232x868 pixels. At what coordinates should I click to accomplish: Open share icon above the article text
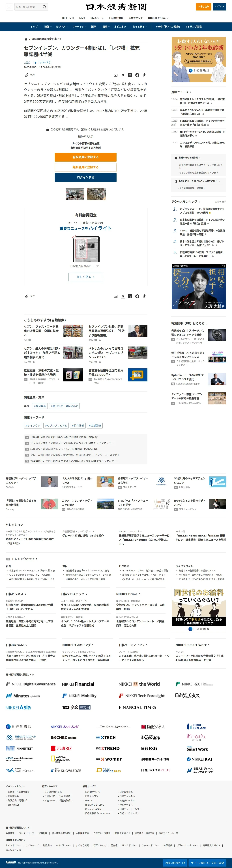pyautogui.click(x=145, y=75)
